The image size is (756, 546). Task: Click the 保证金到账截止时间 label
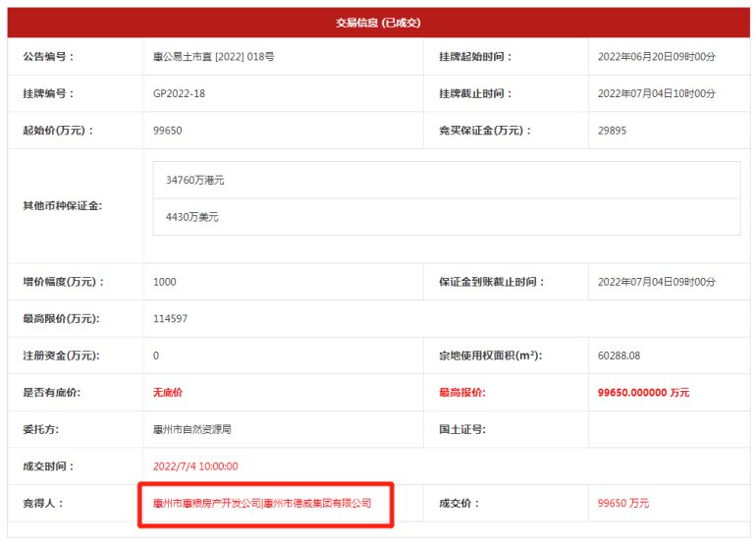(492, 282)
